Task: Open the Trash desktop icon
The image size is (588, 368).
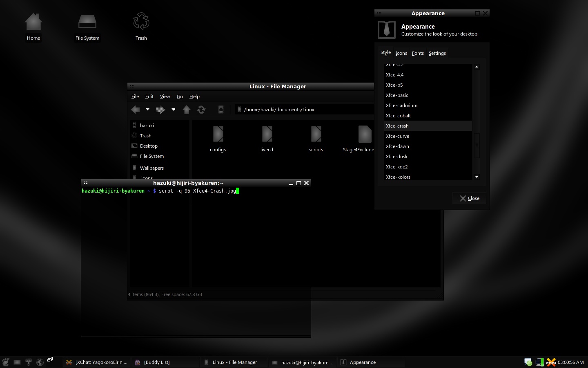Action: [141, 27]
